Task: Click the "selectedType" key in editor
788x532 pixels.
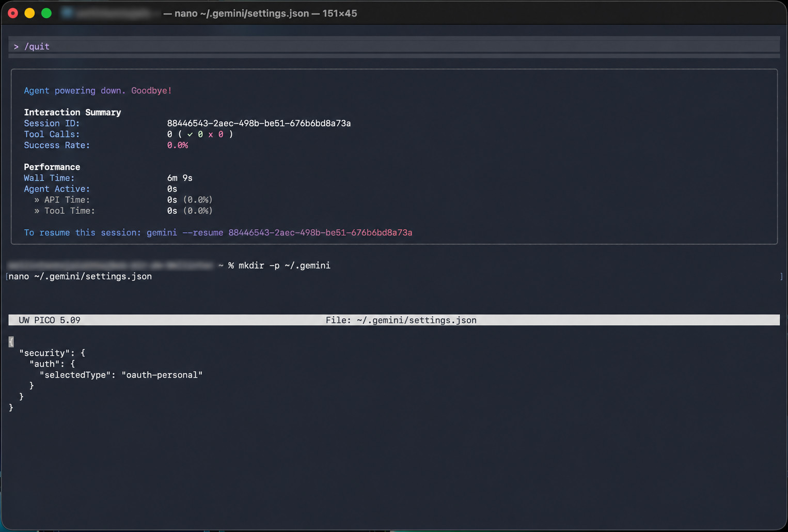Action: [75, 375]
